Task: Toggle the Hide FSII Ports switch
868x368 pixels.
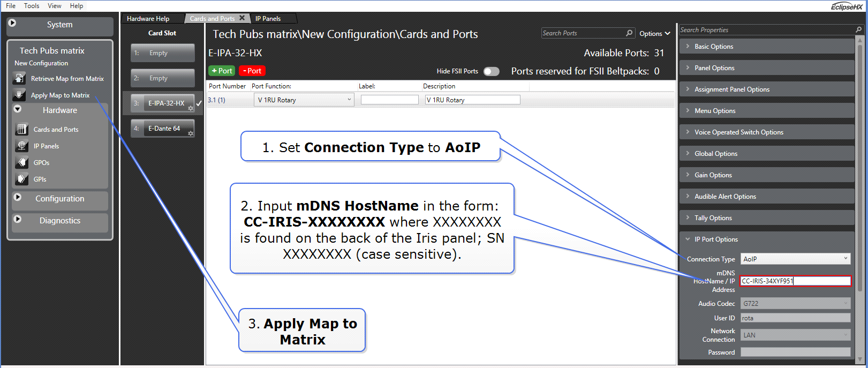Action: (x=491, y=71)
